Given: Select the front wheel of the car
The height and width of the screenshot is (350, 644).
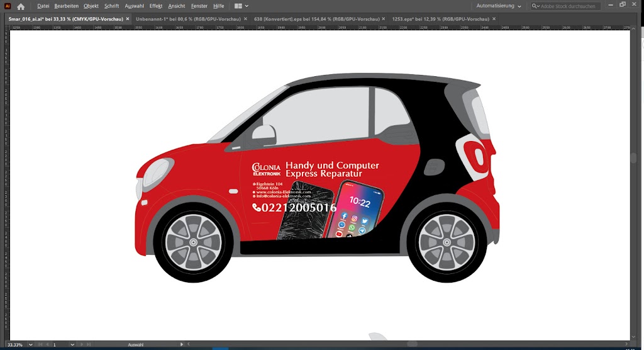Looking at the screenshot, I should (x=193, y=242).
